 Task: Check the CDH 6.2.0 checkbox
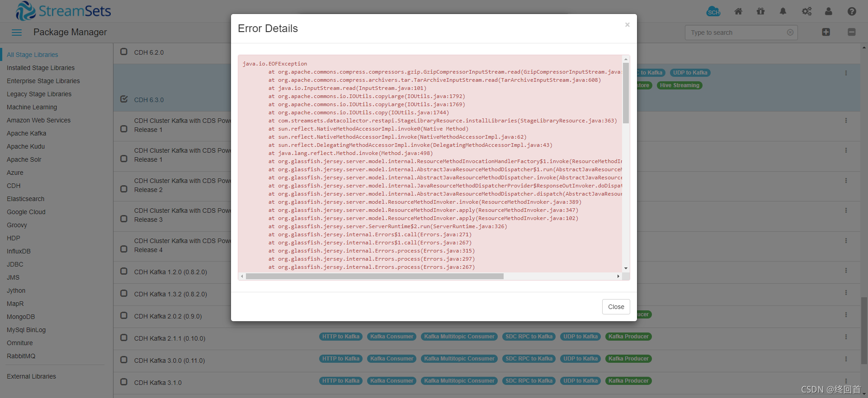[124, 52]
